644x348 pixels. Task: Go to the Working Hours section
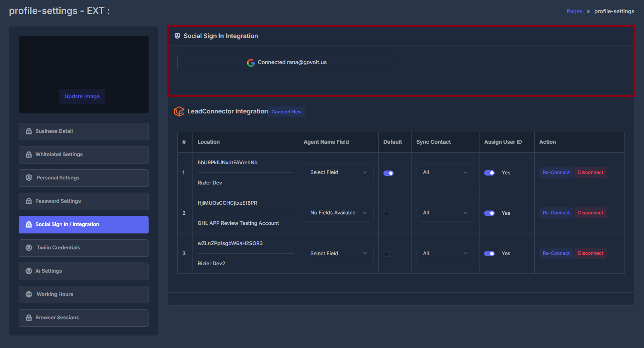click(x=84, y=294)
